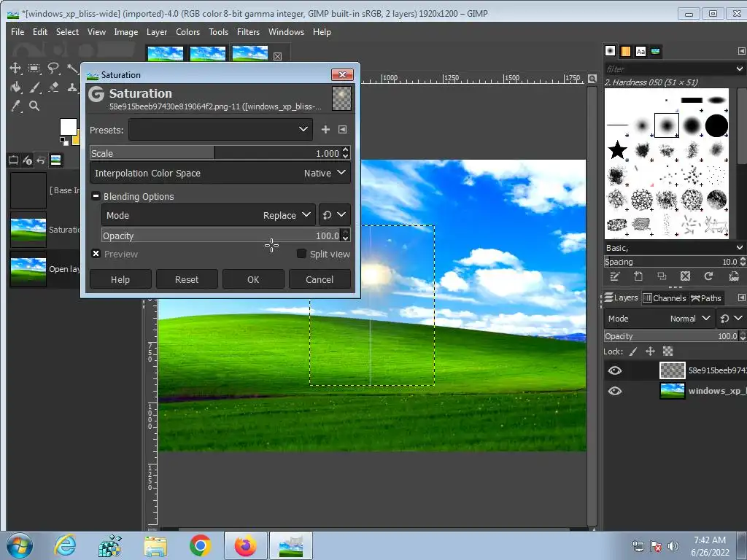This screenshot has height=560, width=747.
Task: Toggle Lock position and size icon
Action: [x=650, y=351]
